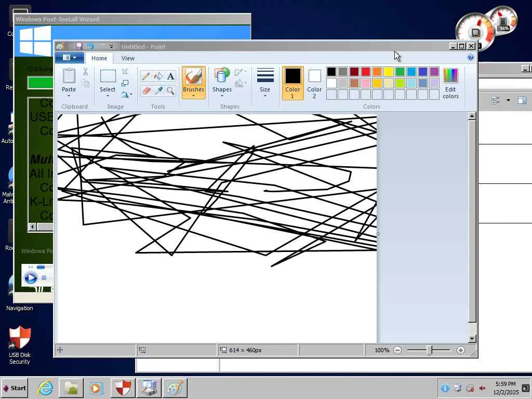The height and width of the screenshot is (399, 532).
Task: Click the Shapes gallery icon
Action: 222,76
